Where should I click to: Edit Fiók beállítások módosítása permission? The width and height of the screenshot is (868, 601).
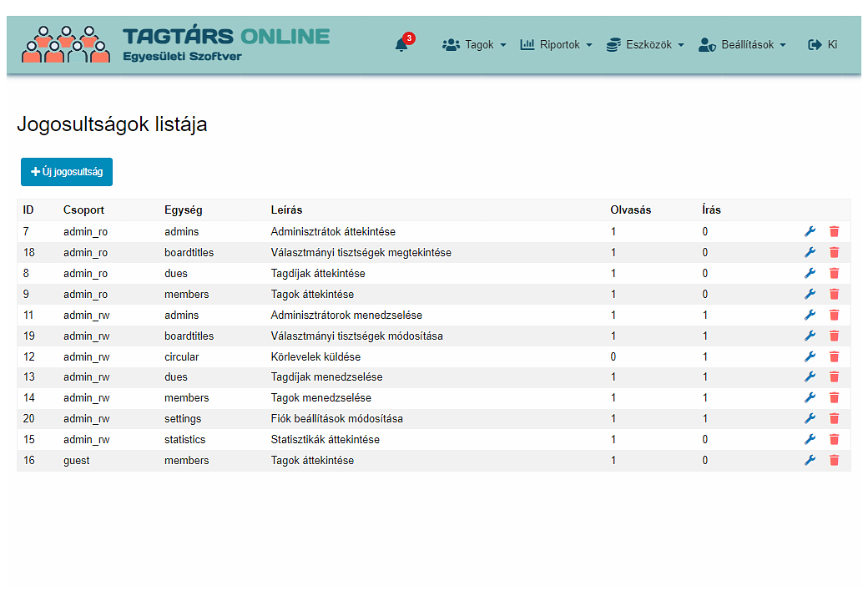pyautogui.click(x=810, y=418)
